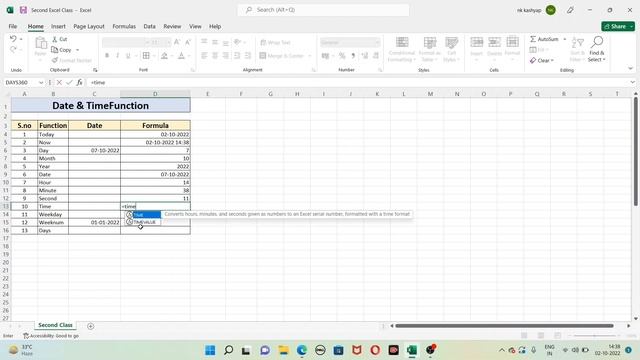
Task: Open Insert Function fx dialog
Action: [x=80, y=82]
